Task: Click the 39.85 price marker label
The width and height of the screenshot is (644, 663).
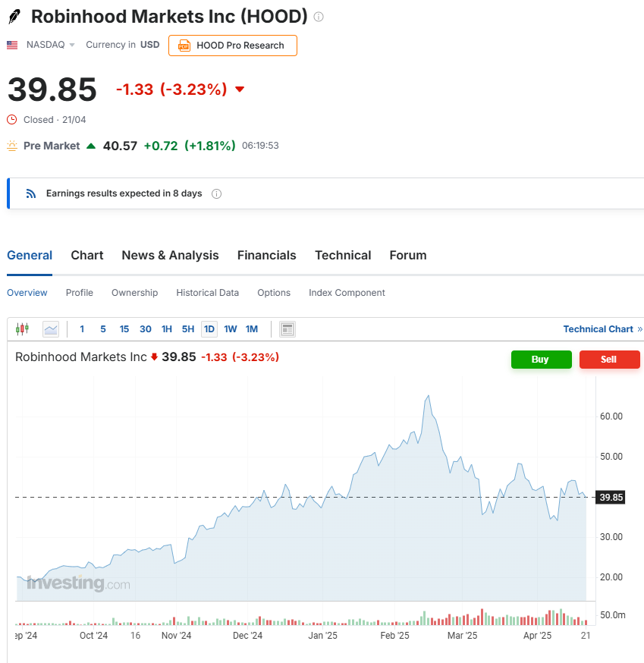Action: click(x=611, y=498)
